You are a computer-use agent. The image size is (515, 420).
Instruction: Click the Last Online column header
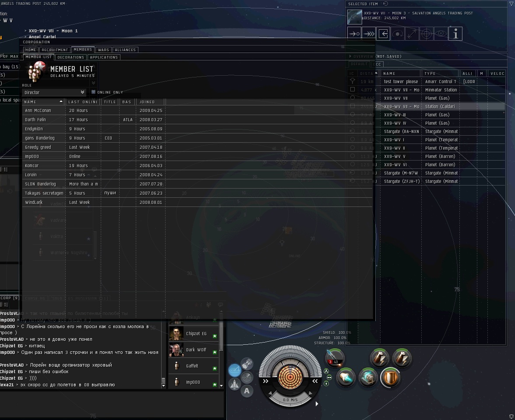click(83, 101)
